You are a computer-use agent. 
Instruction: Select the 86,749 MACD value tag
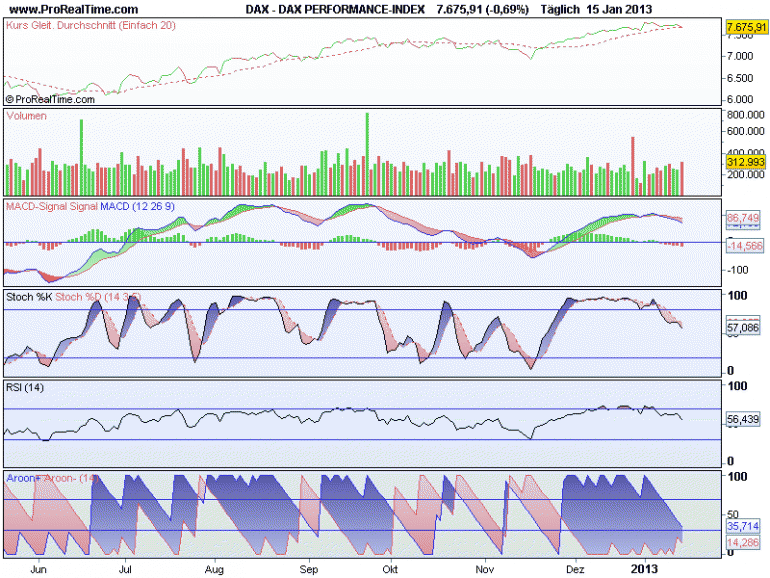[743, 218]
